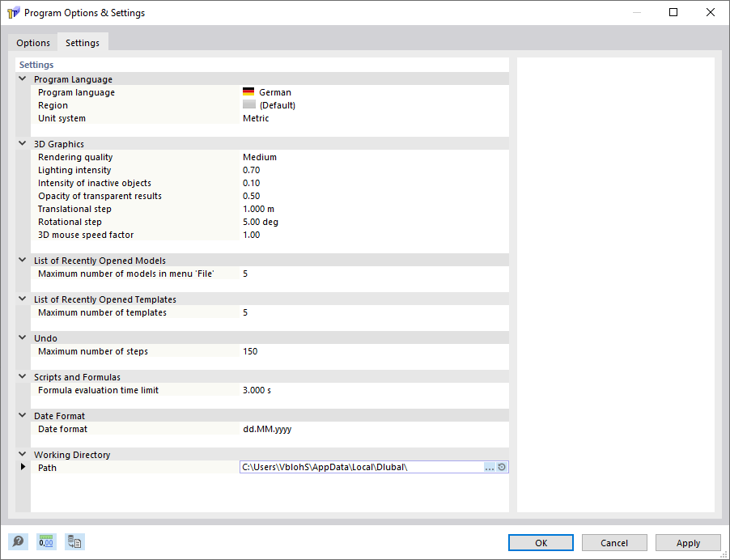Collapse the Program Language section
Screen dimensions: 730x560
[x=23, y=78]
